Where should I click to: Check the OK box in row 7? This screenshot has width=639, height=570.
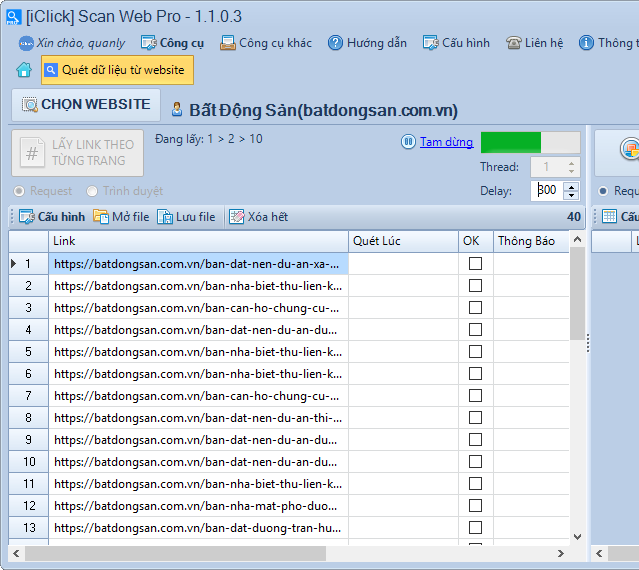tap(475, 396)
